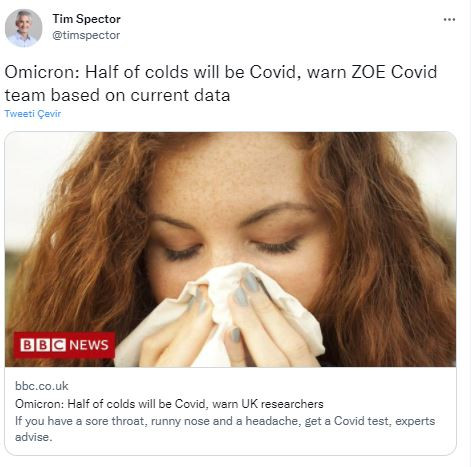Image resolution: width=471 pixels, height=467 pixels.
Task: Click 'Omicron:' at start of tweet text
Action: click(42, 72)
